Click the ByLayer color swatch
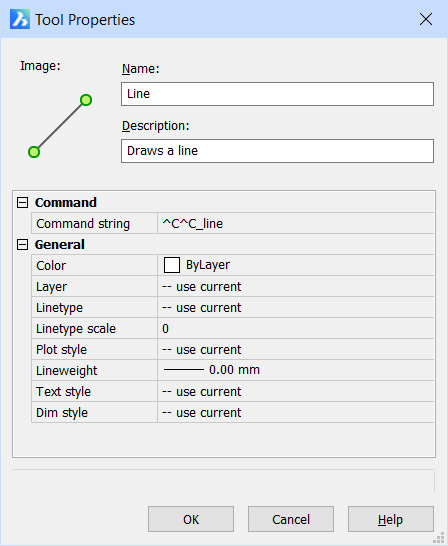 pos(172,265)
